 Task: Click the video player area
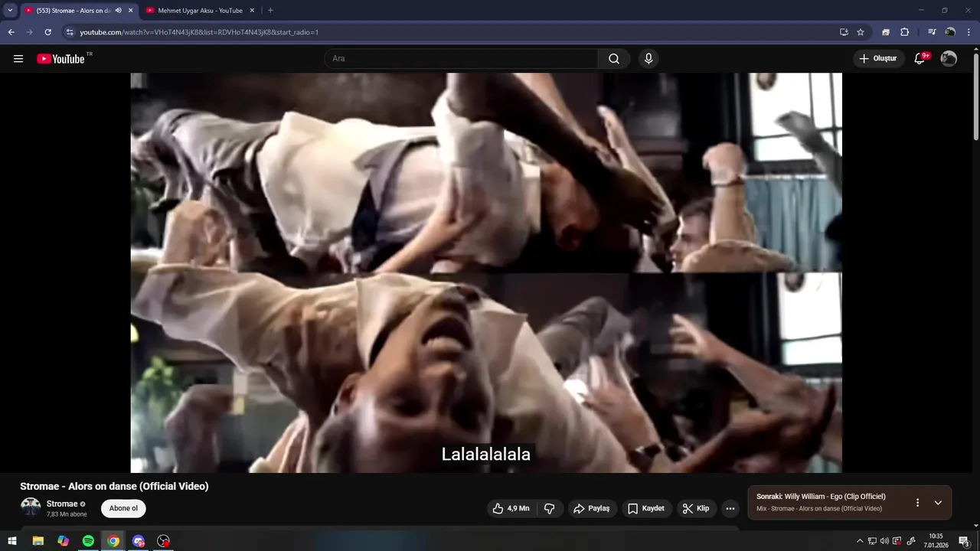click(x=486, y=272)
